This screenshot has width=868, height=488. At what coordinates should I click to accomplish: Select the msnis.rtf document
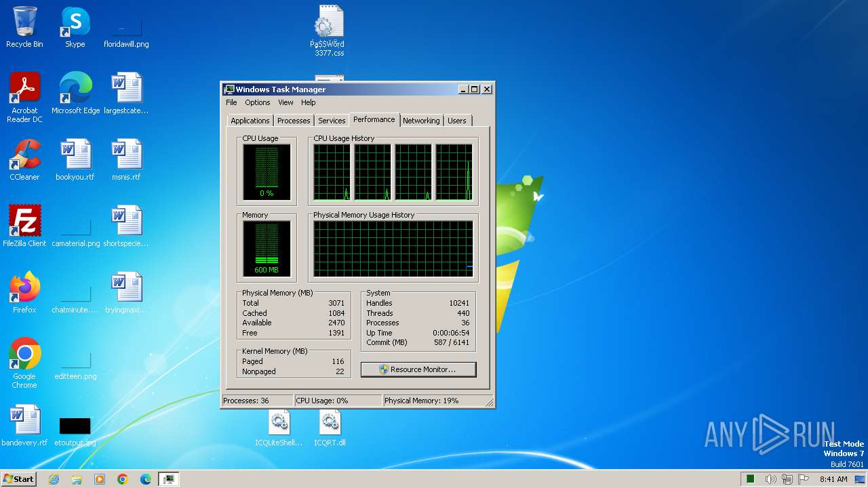click(126, 160)
